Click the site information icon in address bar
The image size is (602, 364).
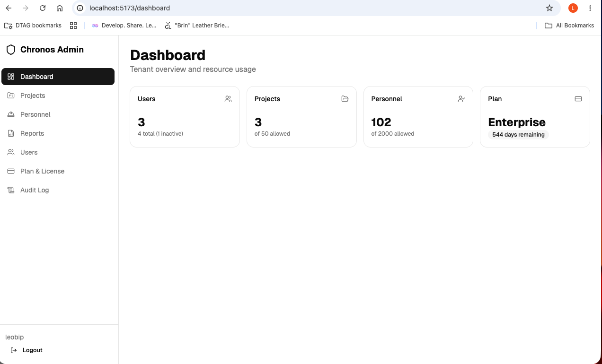click(80, 8)
